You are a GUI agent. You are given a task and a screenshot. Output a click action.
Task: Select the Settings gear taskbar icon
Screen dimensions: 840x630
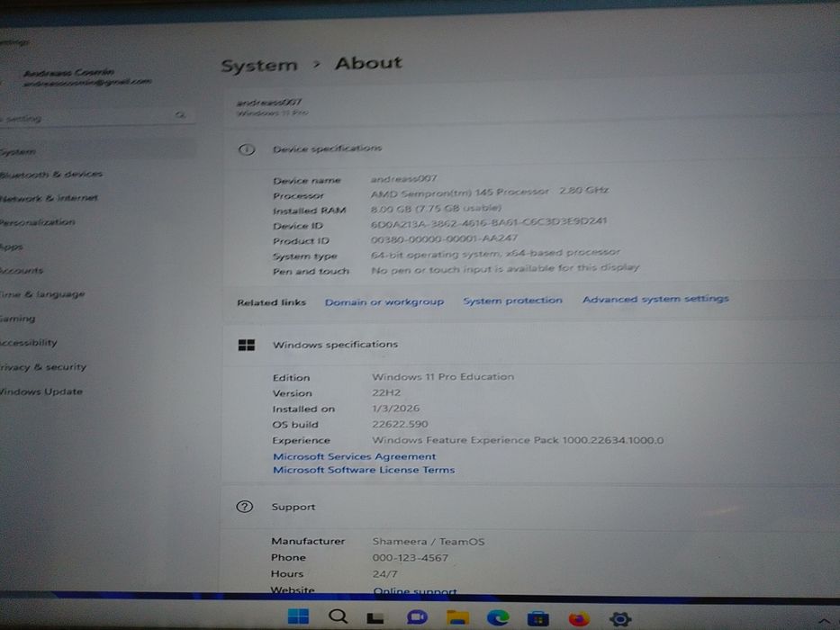(x=619, y=619)
